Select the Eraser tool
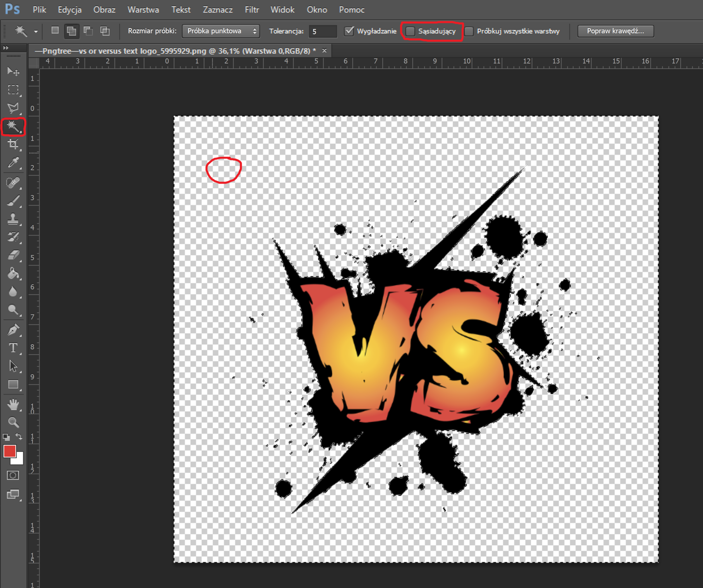The width and height of the screenshot is (703, 588). coord(13,256)
